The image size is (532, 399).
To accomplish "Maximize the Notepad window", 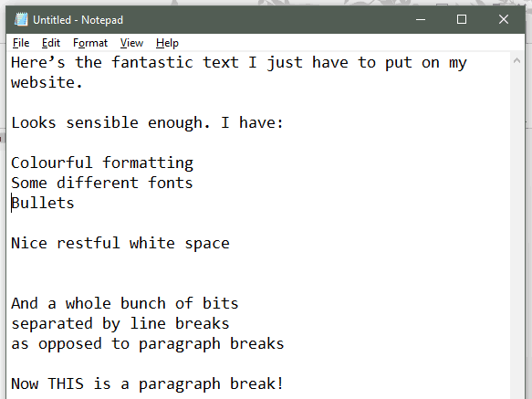I will tap(462, 19).
